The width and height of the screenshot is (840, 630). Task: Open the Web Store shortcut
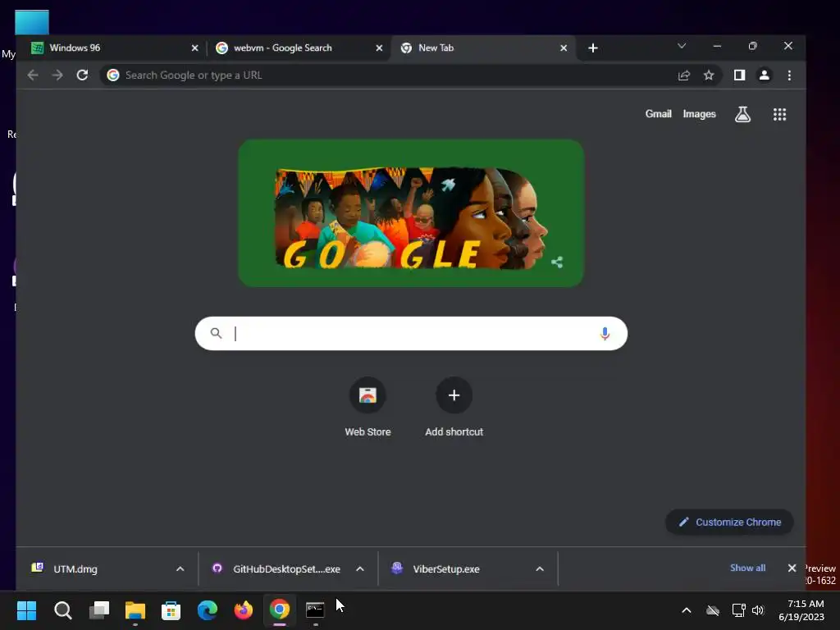pos(367,407)
